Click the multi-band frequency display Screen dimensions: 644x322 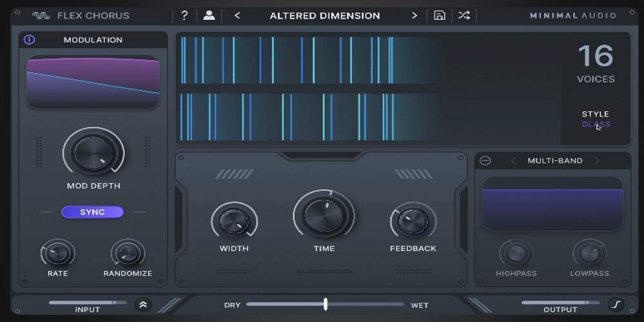[x=553, y=204]
